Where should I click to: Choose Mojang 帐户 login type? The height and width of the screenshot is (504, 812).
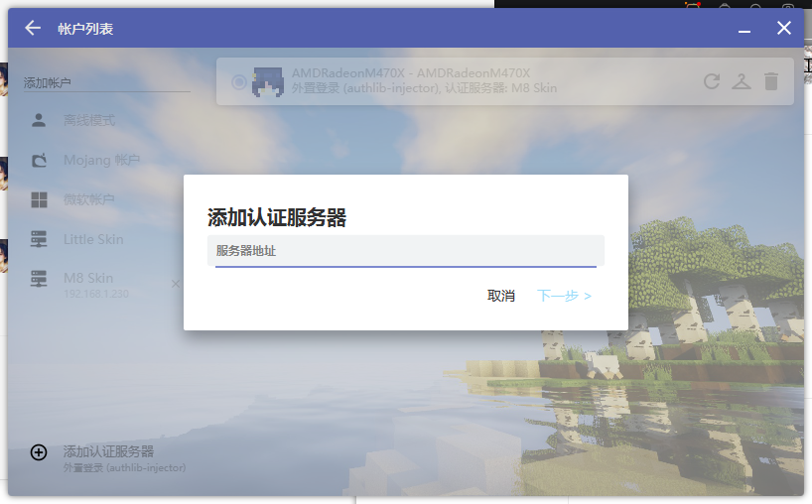(x=103, y=160)
